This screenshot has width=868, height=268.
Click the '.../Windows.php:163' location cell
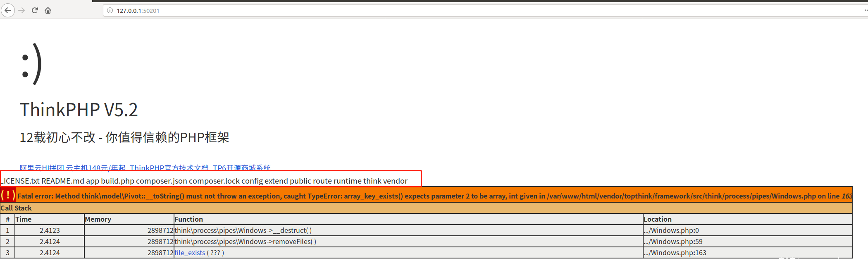click(x=748, y=253)
